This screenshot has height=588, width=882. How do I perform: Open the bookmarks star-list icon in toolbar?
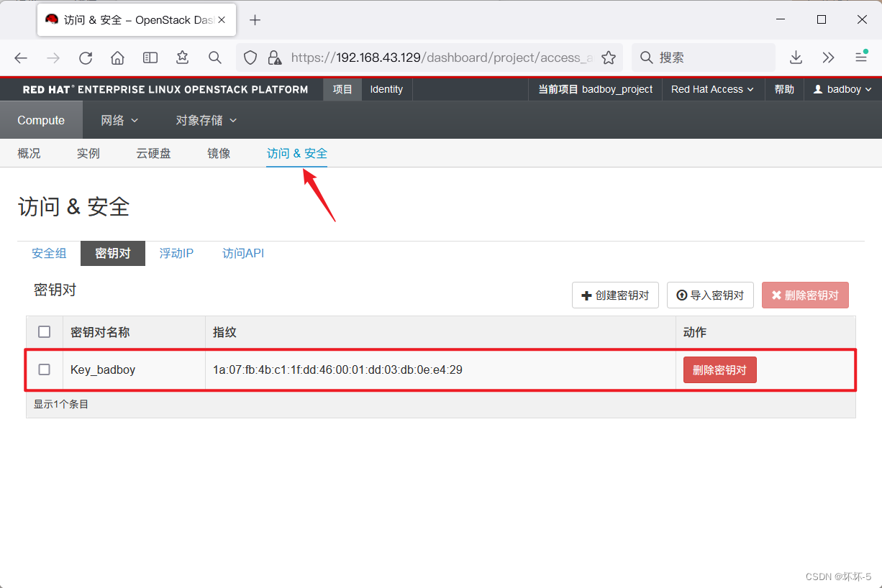[x=183, y=58]
